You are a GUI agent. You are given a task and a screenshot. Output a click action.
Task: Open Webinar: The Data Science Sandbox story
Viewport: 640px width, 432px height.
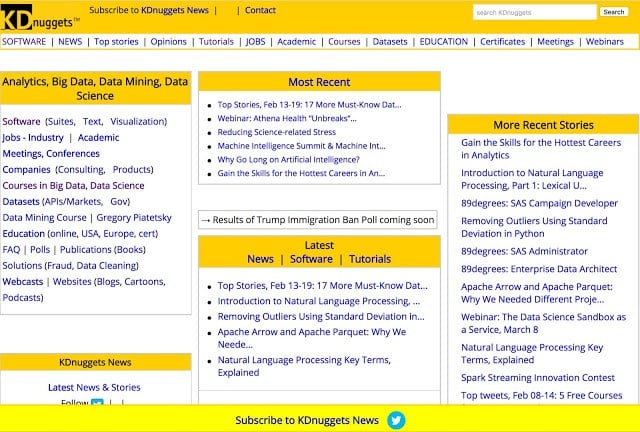click(544, 323)
